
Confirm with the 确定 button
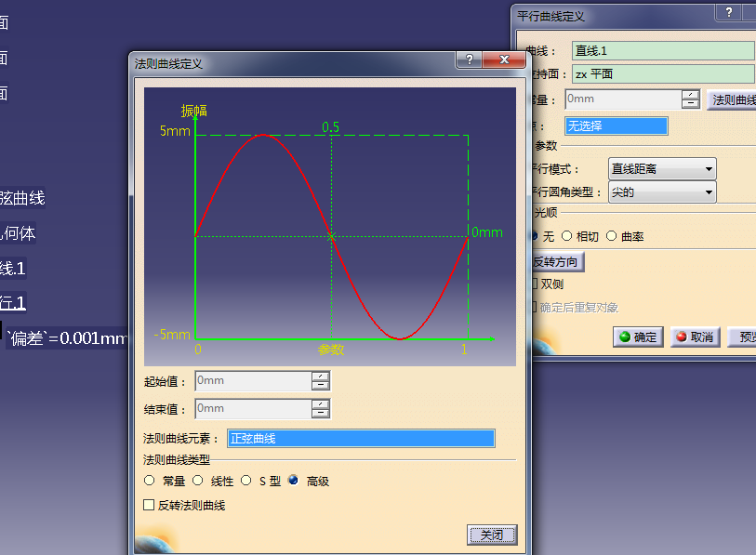coord(638,337)
